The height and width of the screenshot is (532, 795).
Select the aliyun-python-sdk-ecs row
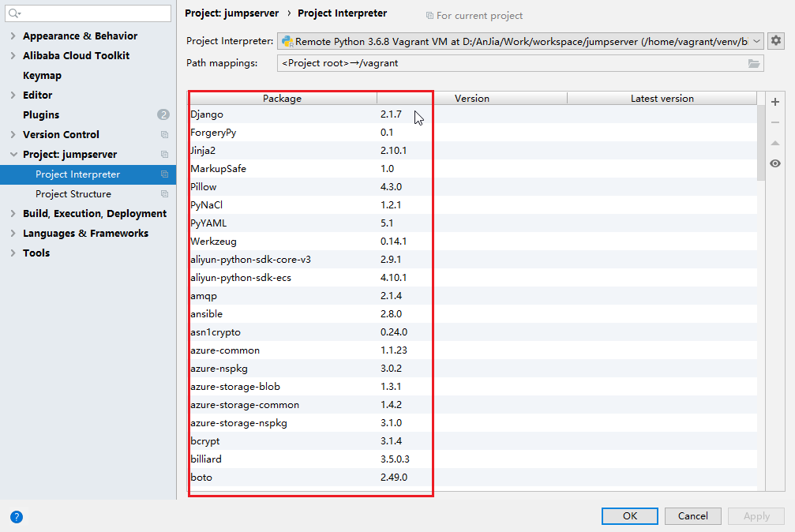coord(473,278)
